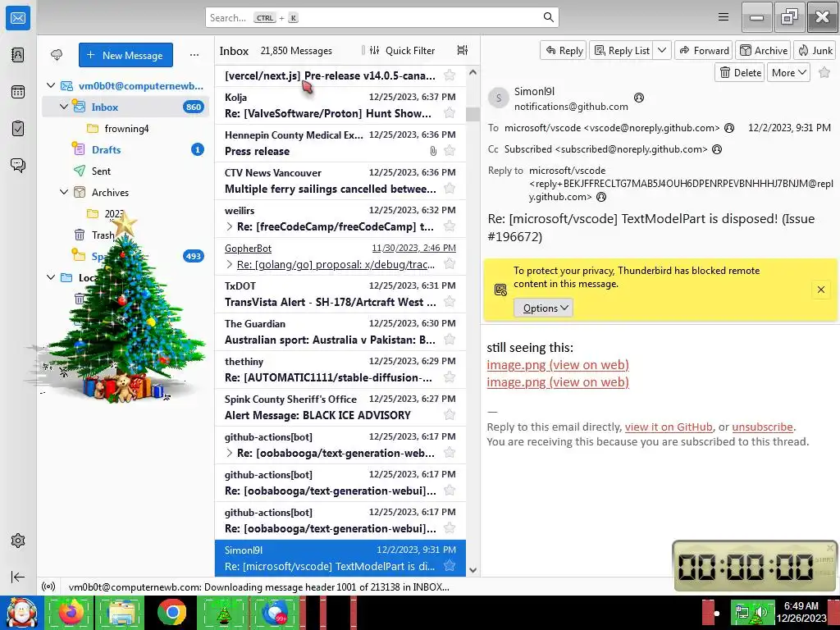Open Thunderbird settings gear icon
The image size is (840, 630).
pos(18,541)
